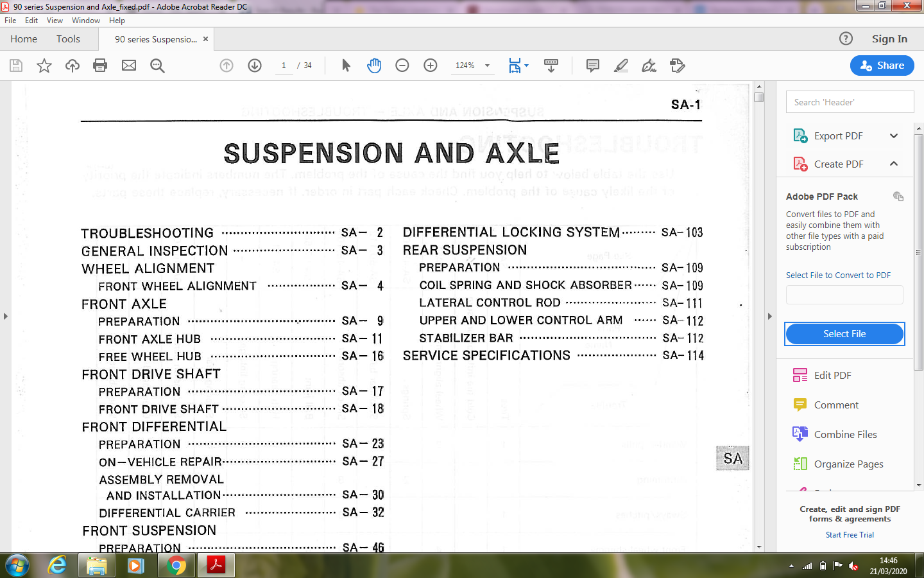Expand the left navigation pane arrow

pyautogui.click(x=6, y=316)
